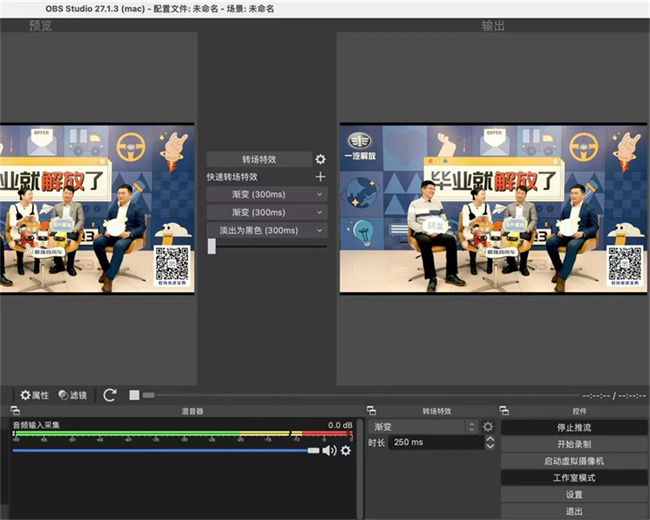Click the transition T-bar slider handle
The width and height of the screenshot is (650, 520).
pyautogui.click(x=212, y=246)
